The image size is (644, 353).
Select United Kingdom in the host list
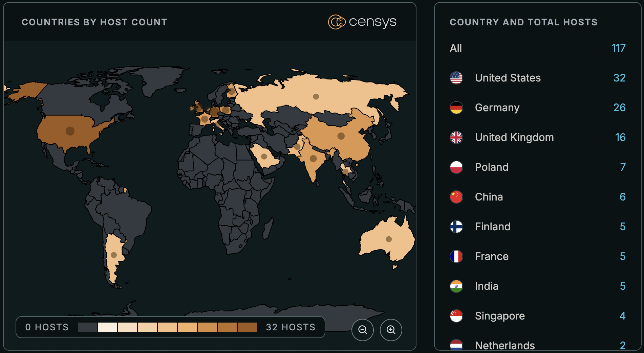point(538,137)
